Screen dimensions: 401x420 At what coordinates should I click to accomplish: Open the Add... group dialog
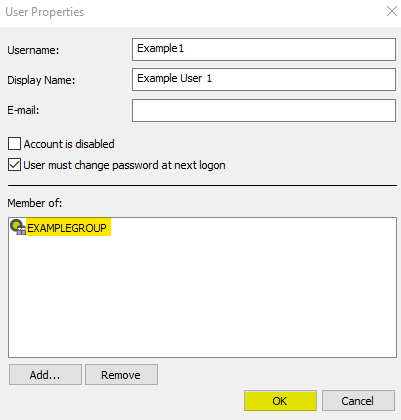pyautogui.click(x=45, y=375)
